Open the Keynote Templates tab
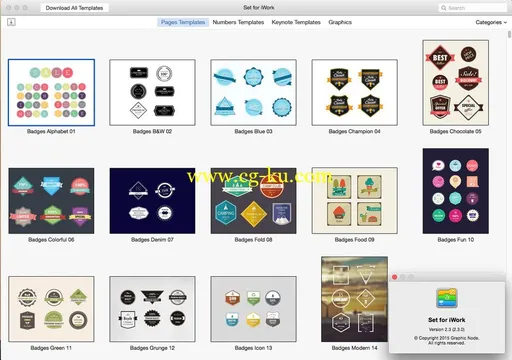 pyautogui.click(x=296, y=22)
